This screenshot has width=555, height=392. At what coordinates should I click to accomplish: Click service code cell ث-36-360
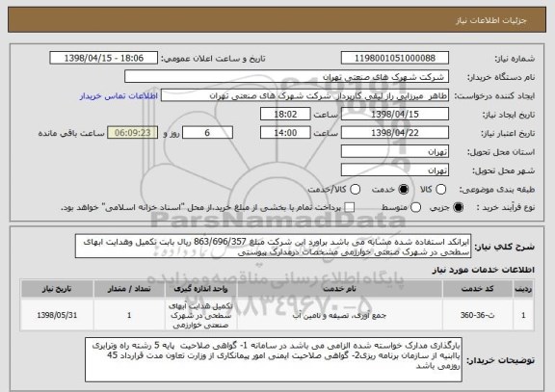(478, 315)
